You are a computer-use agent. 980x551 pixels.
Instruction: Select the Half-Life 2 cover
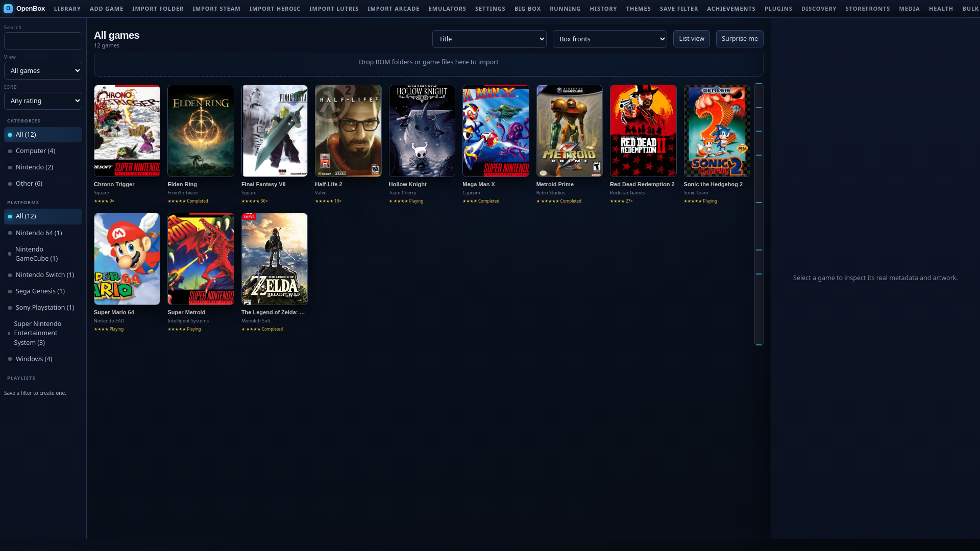348,131
